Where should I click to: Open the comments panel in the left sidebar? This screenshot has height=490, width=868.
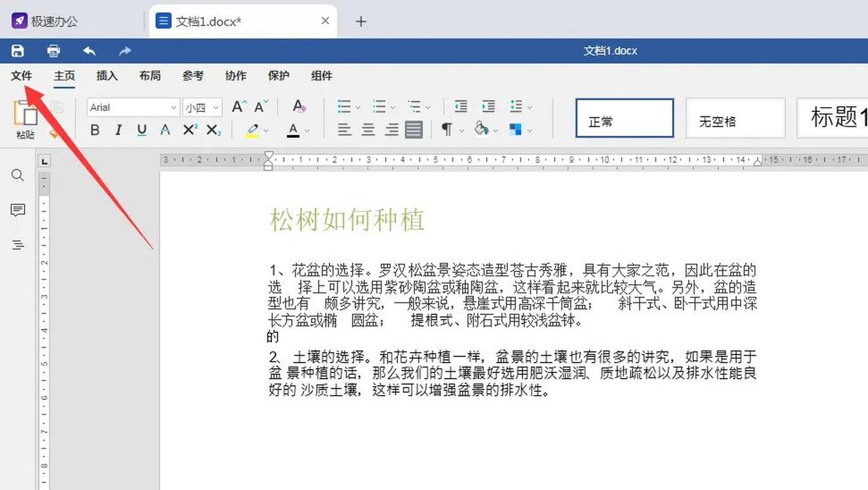18,210
